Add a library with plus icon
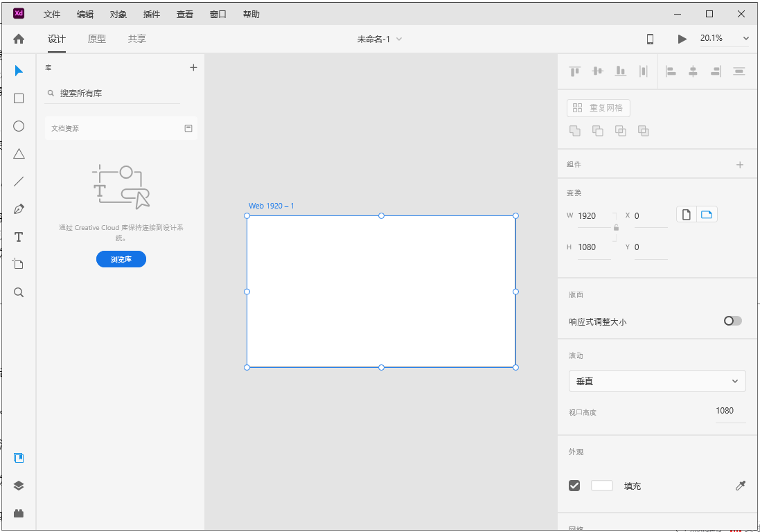 (193, 67)
